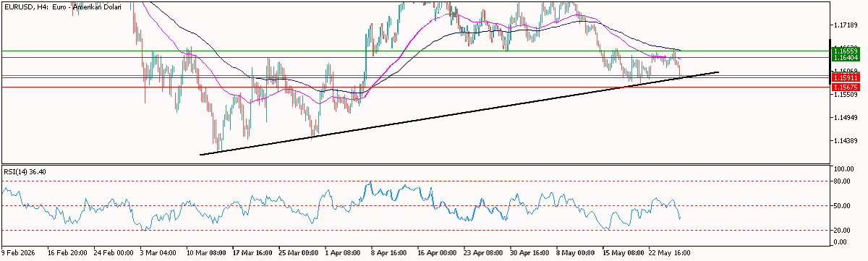Click the red 1.15675 price level tag
This screenshot has height=261, width=868.
(846, 87)
